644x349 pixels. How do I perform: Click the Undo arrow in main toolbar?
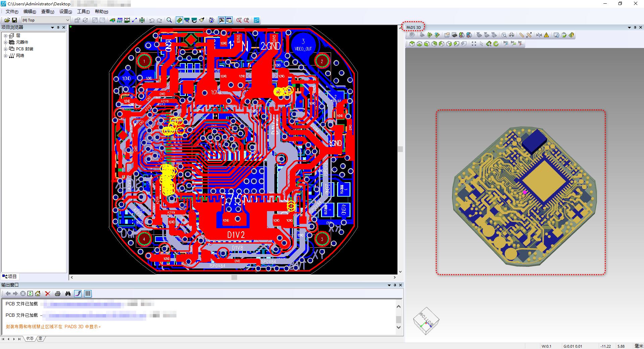pos(152,20)
